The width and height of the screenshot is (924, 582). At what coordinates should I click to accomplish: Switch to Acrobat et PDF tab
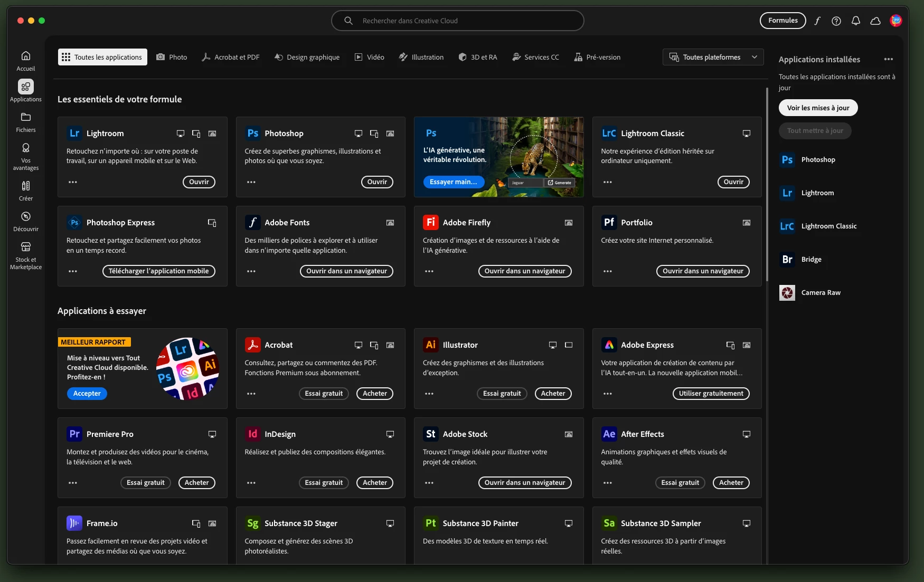point(231,57)
